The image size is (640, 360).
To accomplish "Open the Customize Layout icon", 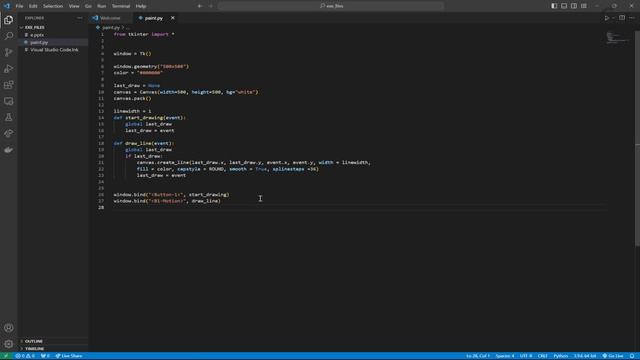I will tap(584, 6).
